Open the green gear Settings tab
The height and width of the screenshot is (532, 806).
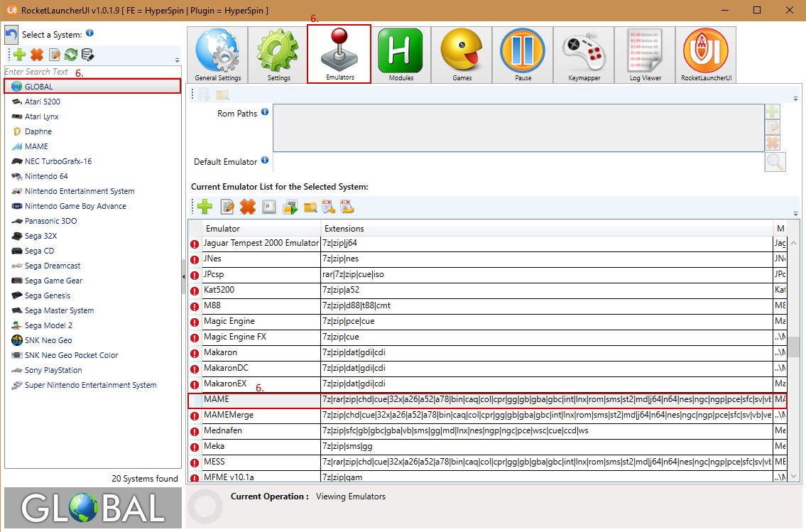click(278, 55)
